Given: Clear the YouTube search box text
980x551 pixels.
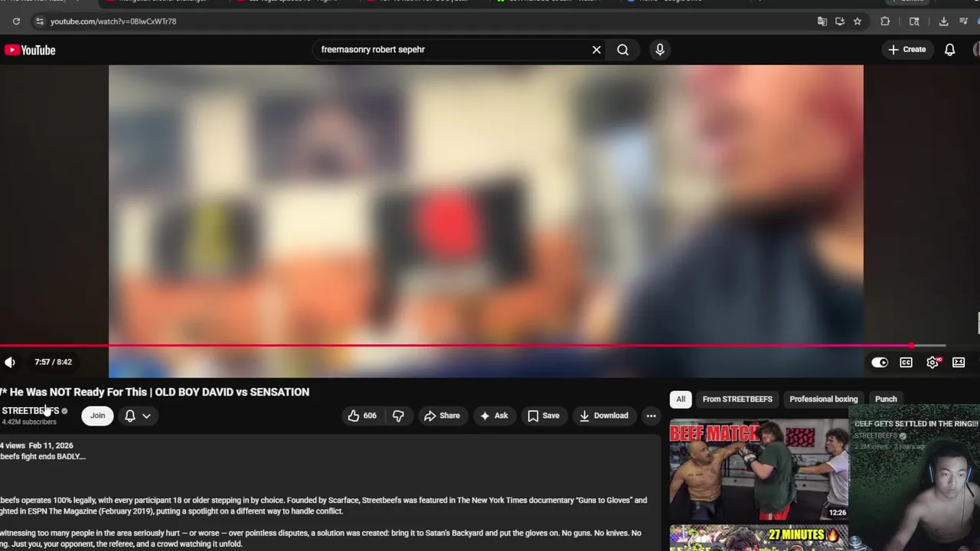Looking at the screenshot, I should pyautogui.click(x=596, y=50).
